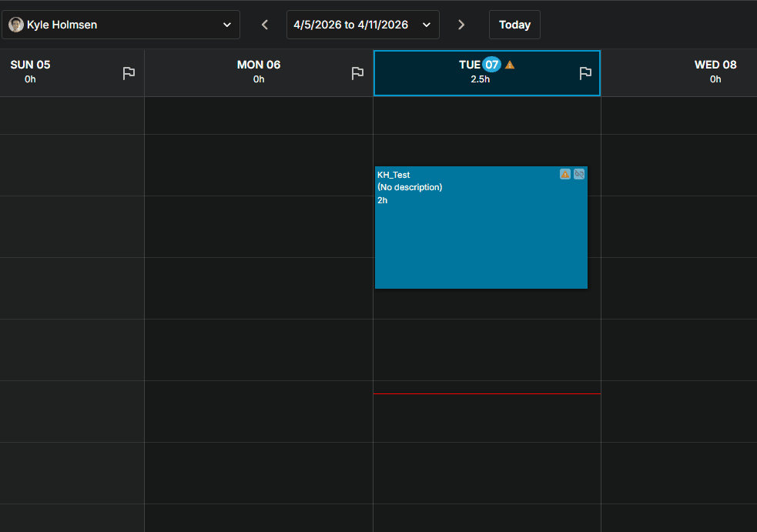
Task: Go to the previous week arrow
Action: 265,25
